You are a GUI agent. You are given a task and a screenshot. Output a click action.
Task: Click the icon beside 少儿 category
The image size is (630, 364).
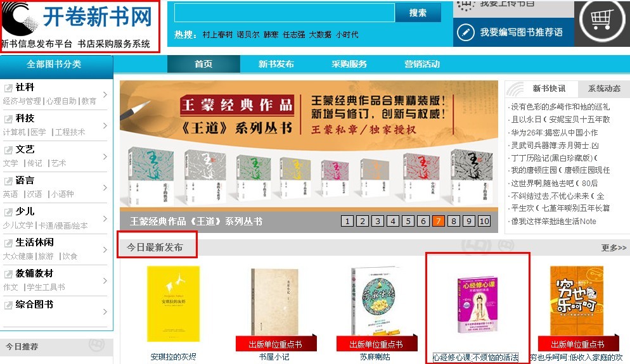pos(8,212)
